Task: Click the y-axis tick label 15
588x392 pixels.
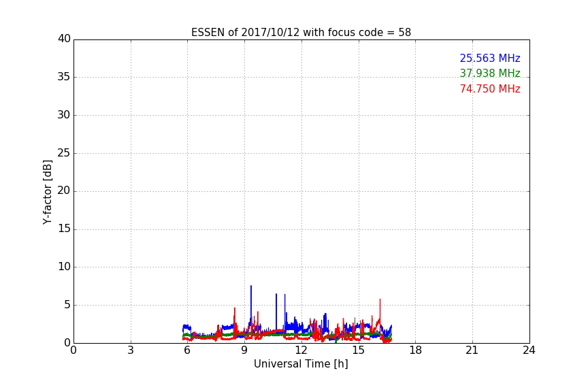Action: [x=64, y=229]
